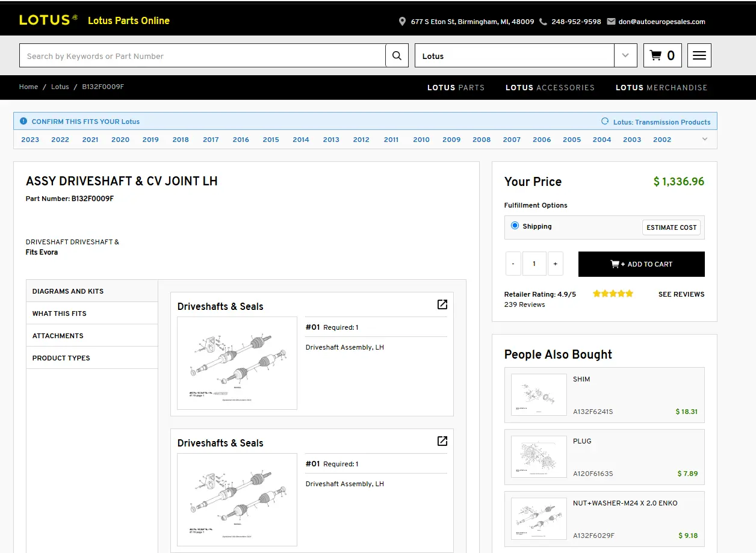Select model year 2023
756x553 pixels.
pyautogui.click(x=30, y=140)
